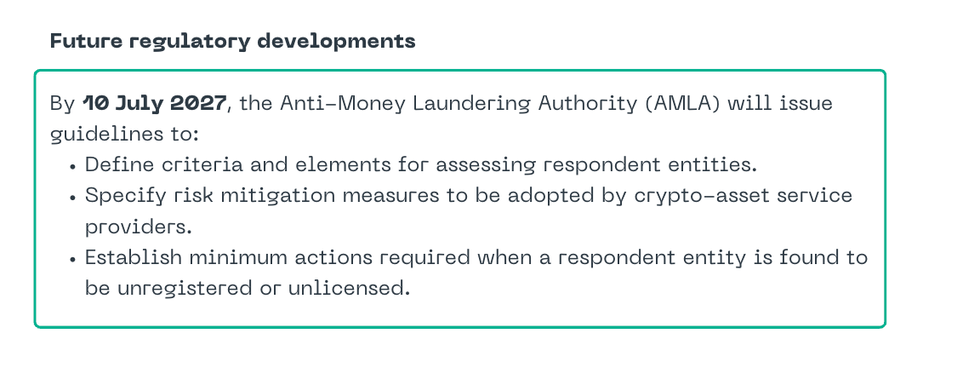
Task: Click the word 'By' at the start of the paragraph
Action: click(x=62, y=104)
